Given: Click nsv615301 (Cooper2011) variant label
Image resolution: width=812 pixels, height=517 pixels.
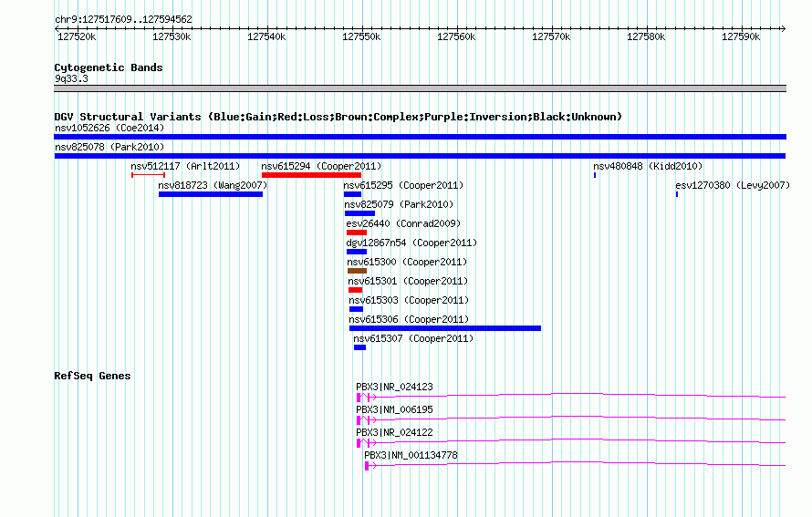Looking at the screenshot, I should [408, 281].
